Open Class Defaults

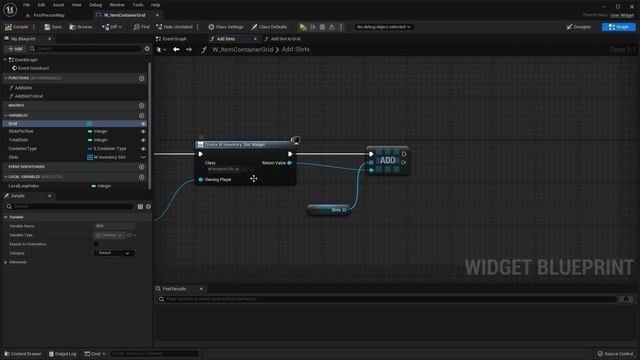pos(269,27)
